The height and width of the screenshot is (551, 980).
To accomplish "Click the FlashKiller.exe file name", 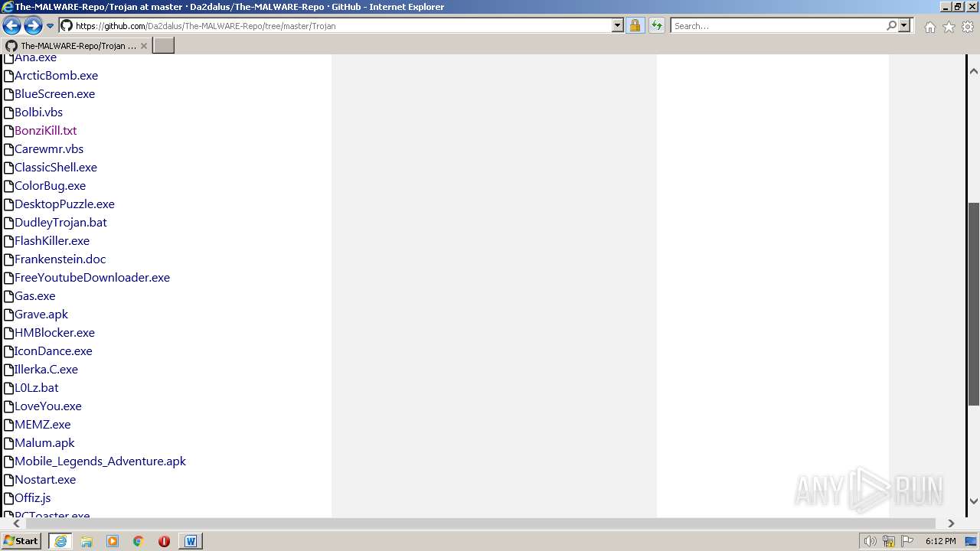I will point(52,240).
